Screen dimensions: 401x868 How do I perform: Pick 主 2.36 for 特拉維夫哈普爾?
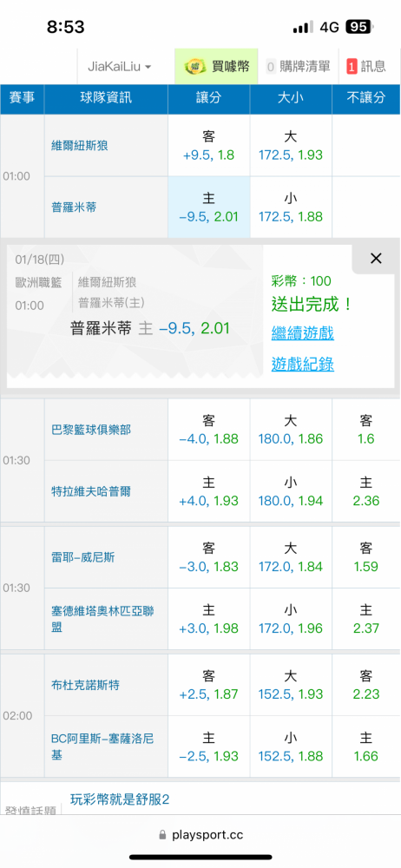[x=366, y=491]
